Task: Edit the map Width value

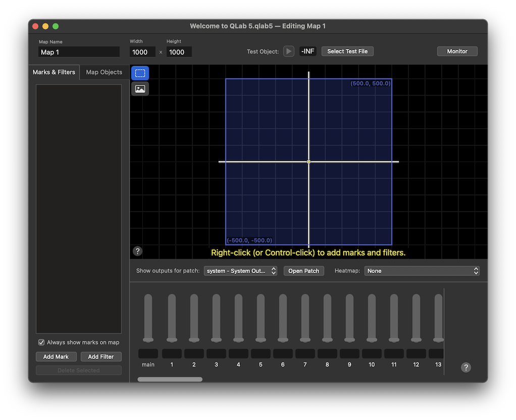Action: (x=141, y=51)
